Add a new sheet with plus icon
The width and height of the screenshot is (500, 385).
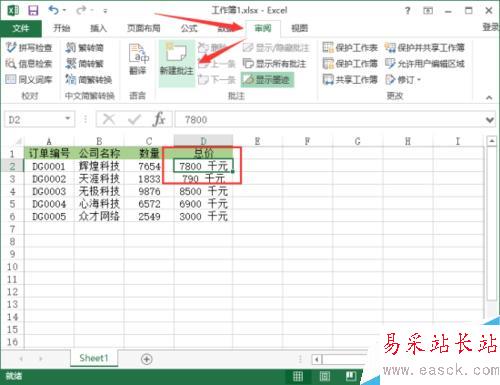point(147,359)
